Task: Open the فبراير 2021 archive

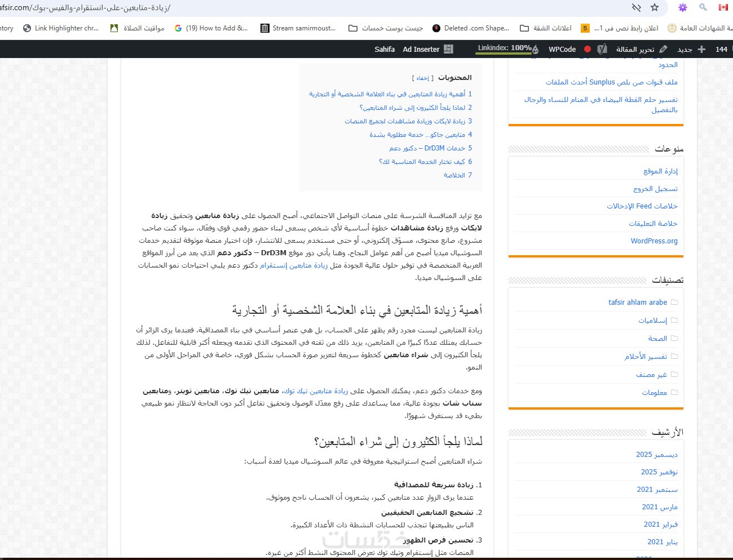Action: pos(661,525)
